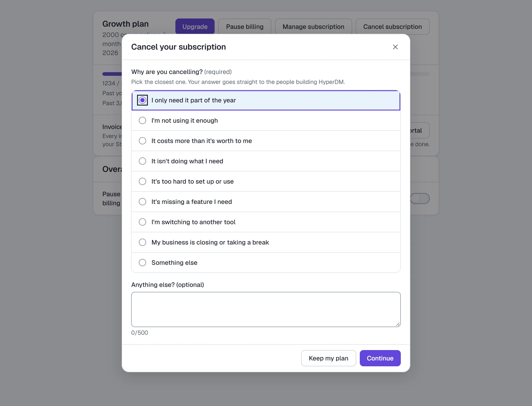This screenshot has height=406, width=532.
Task: Select the 'Something else' option
Action: 266,263
